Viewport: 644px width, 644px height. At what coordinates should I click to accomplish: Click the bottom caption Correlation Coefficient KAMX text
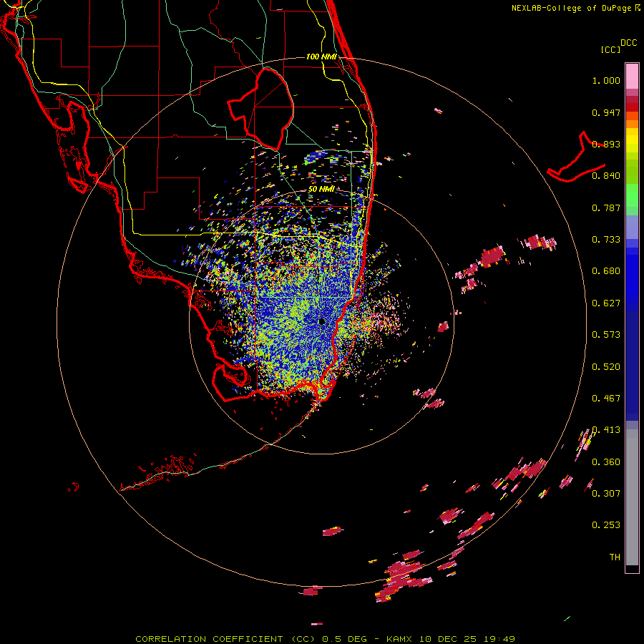325,639
